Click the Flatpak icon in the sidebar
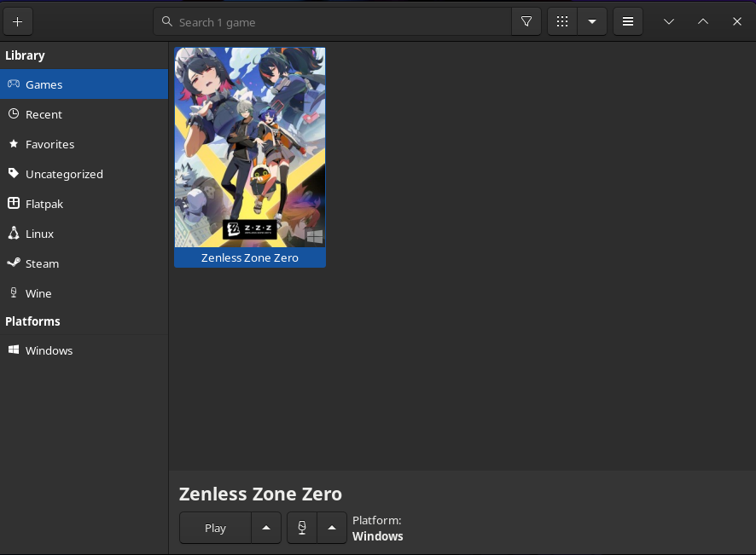756x555 pixels. click(13, 204)
